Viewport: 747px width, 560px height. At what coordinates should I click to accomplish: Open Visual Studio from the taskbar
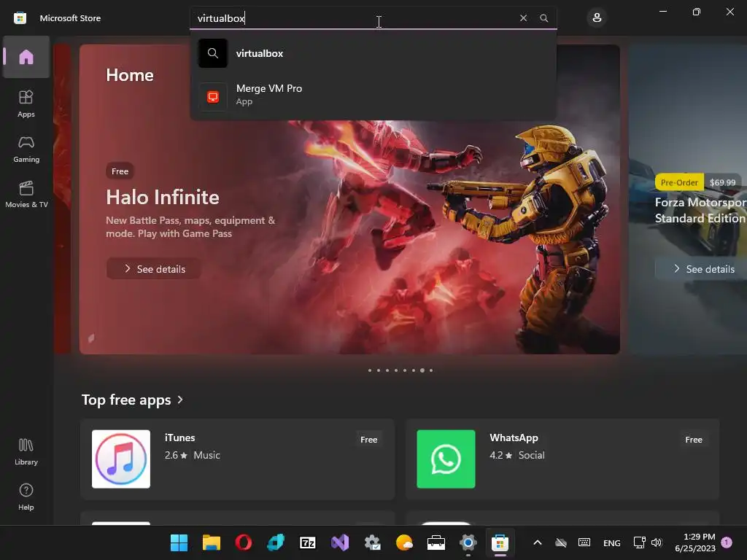pyautogui.click(x=340, y=542)
